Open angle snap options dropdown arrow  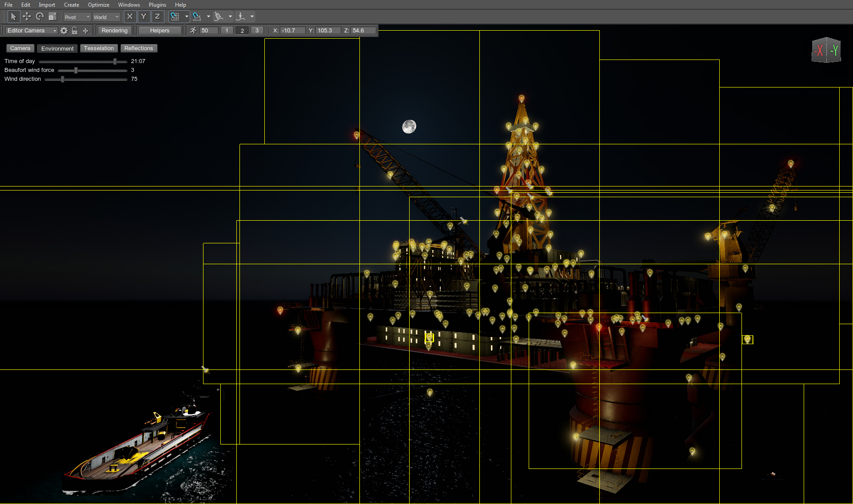[x=208, y=16]
